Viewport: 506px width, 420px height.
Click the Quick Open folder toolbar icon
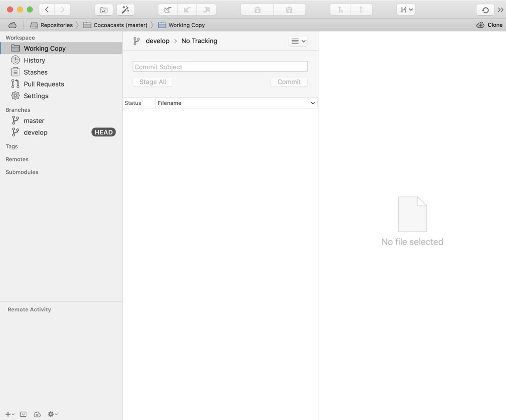click(104, 10)
